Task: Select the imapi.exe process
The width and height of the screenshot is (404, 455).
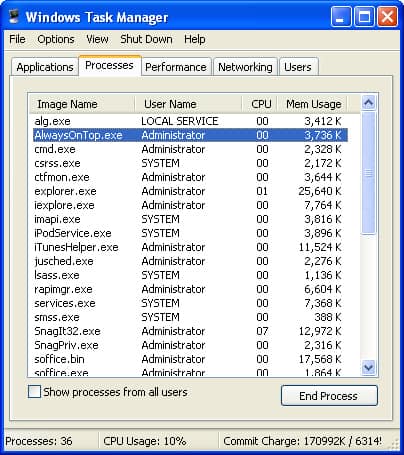Action: point(190,219)
